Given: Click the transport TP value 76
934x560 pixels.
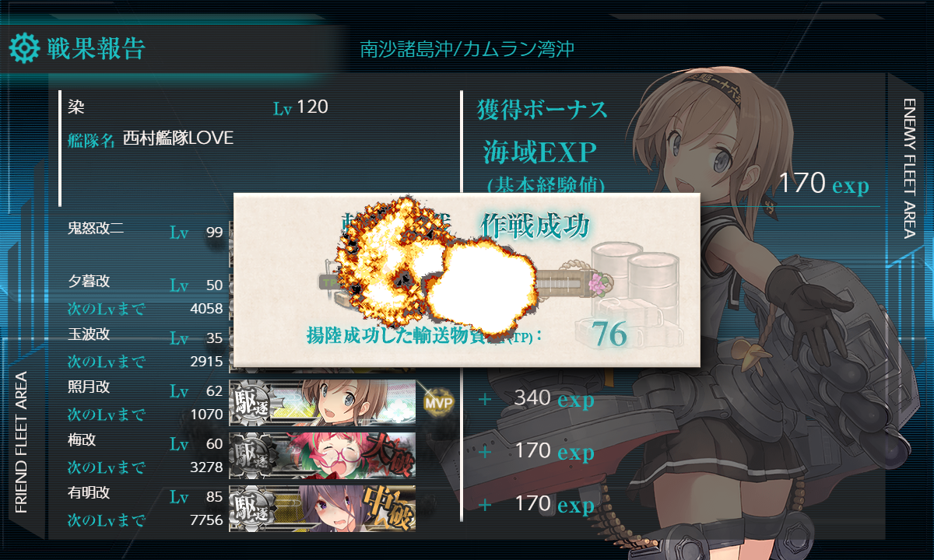Looking at the screenshot, I should click(x=609, y=334).
